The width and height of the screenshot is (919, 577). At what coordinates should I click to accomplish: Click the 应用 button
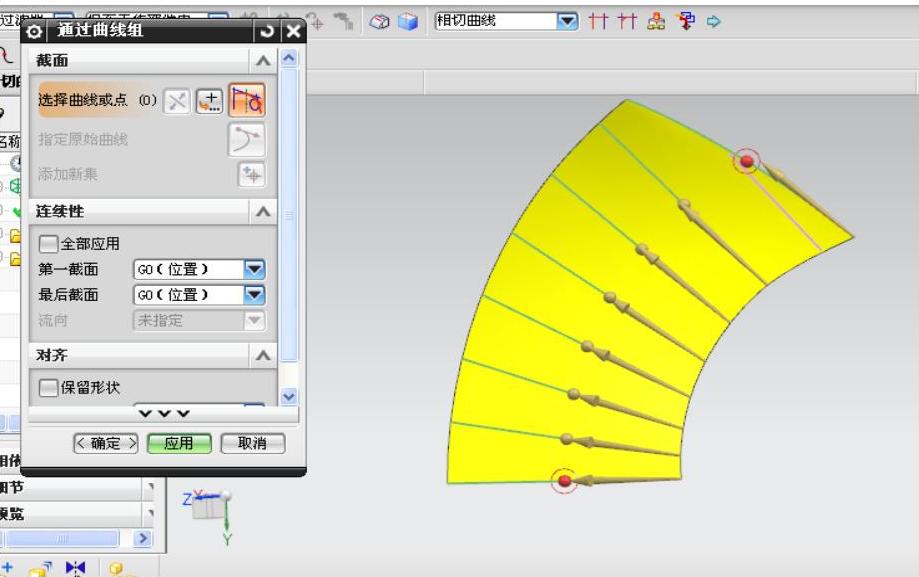coord(179,443)
